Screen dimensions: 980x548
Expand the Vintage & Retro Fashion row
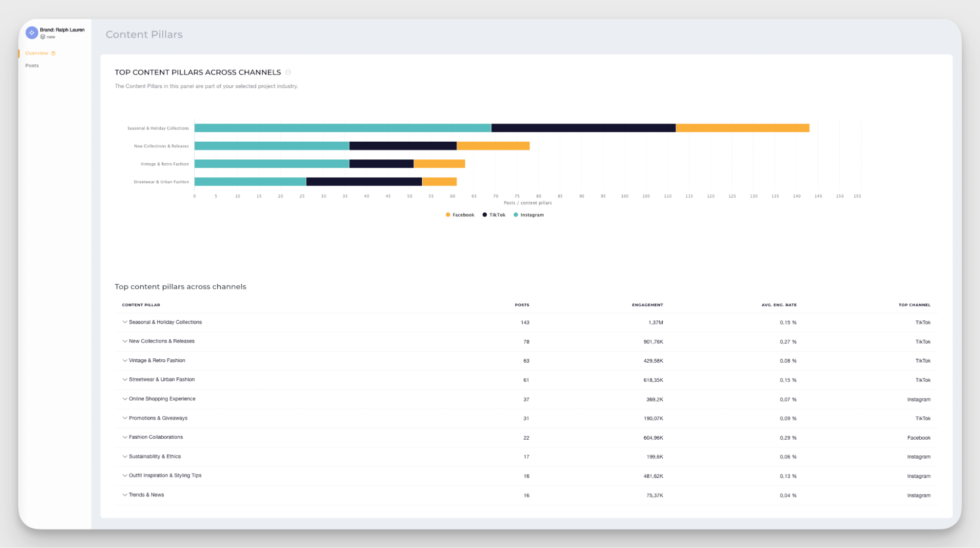[125, 360]
